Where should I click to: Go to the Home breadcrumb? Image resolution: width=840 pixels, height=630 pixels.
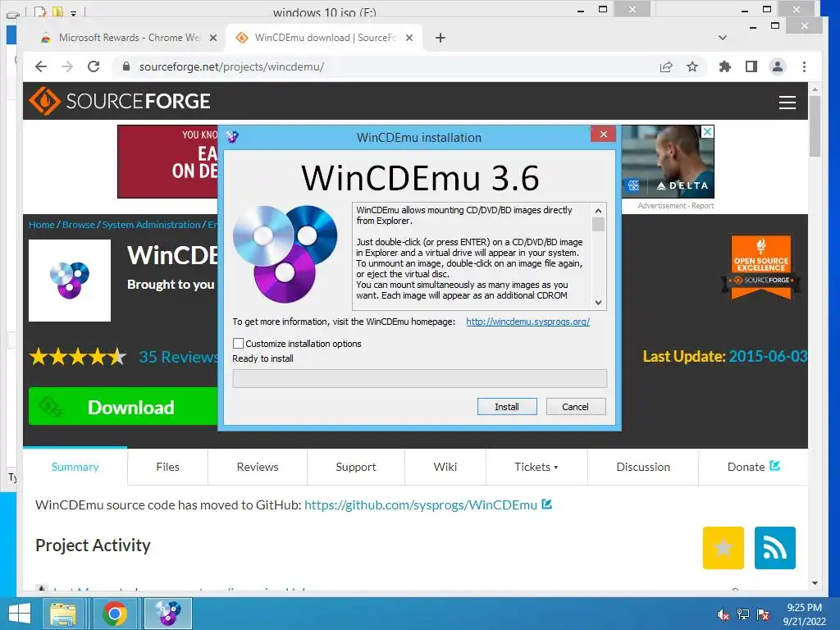(x=41, y=225)
